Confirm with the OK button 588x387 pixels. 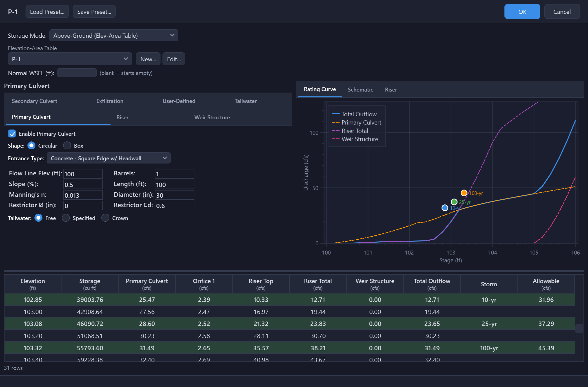tap(522, 12)
